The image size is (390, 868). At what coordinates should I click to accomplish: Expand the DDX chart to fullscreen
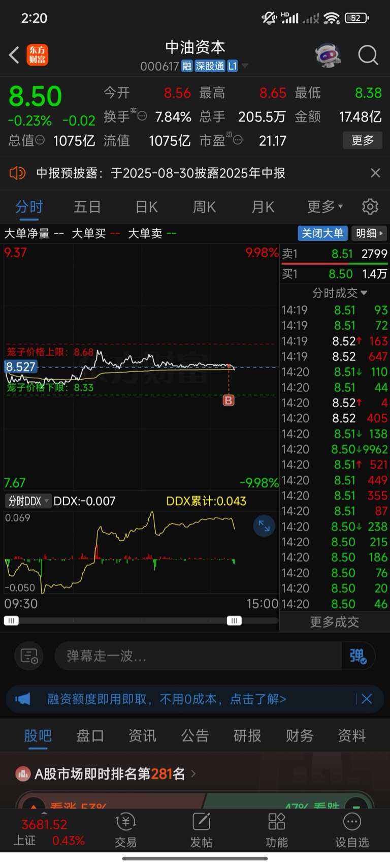[x=264, y=525]
